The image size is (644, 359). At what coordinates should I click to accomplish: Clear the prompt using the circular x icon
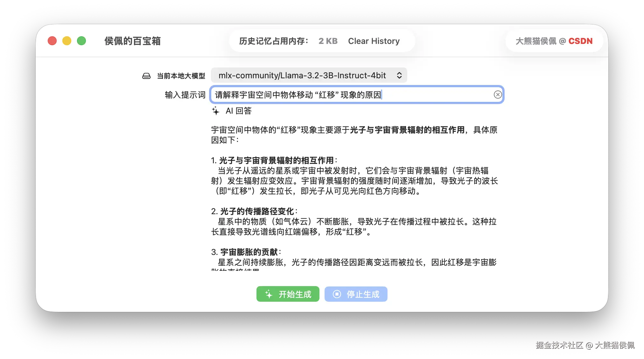coord(497,95)
